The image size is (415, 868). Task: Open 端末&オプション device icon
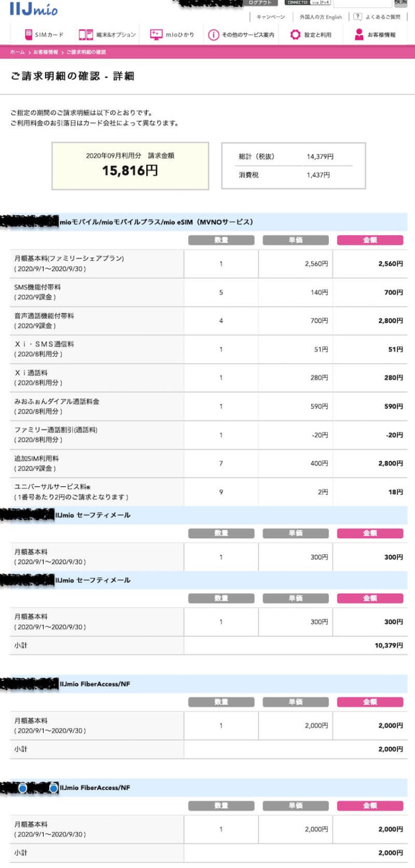[86, 35]
